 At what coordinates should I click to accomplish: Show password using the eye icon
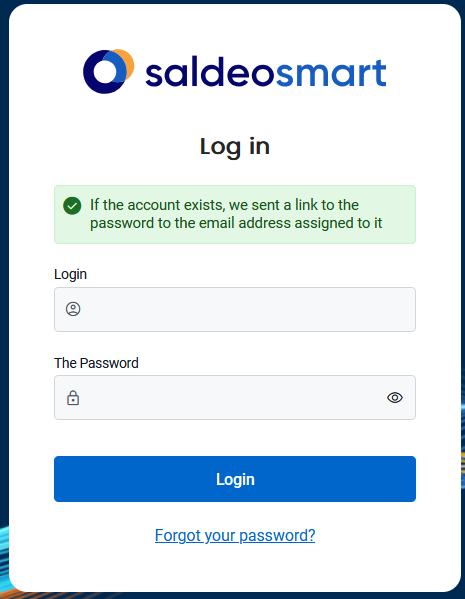395,398
